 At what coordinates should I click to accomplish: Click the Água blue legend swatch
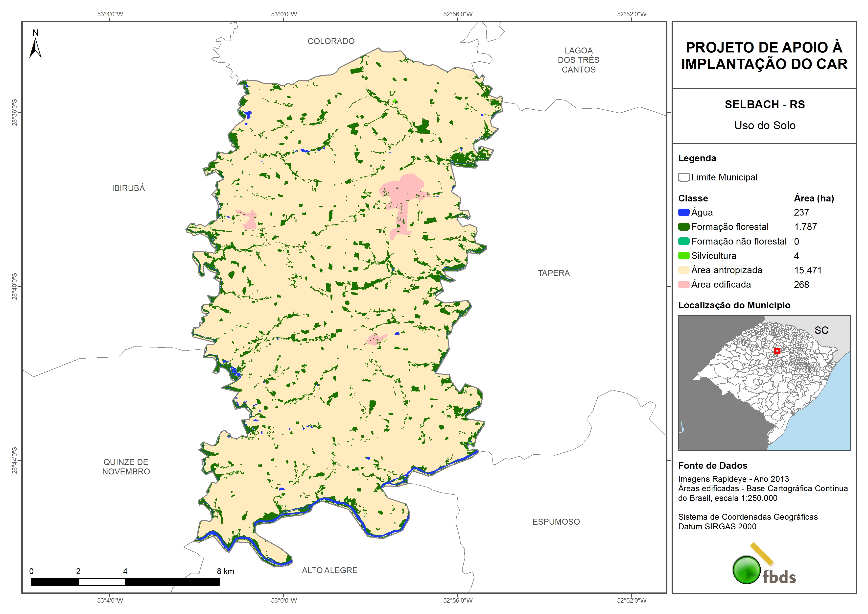pos(683,212)
